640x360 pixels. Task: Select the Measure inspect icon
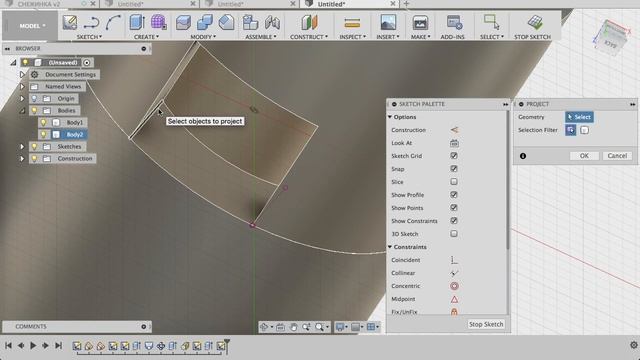(352, 23)
